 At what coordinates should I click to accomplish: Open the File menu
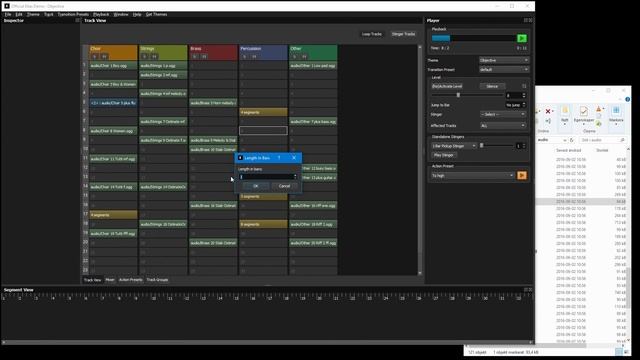click(8, 14)
